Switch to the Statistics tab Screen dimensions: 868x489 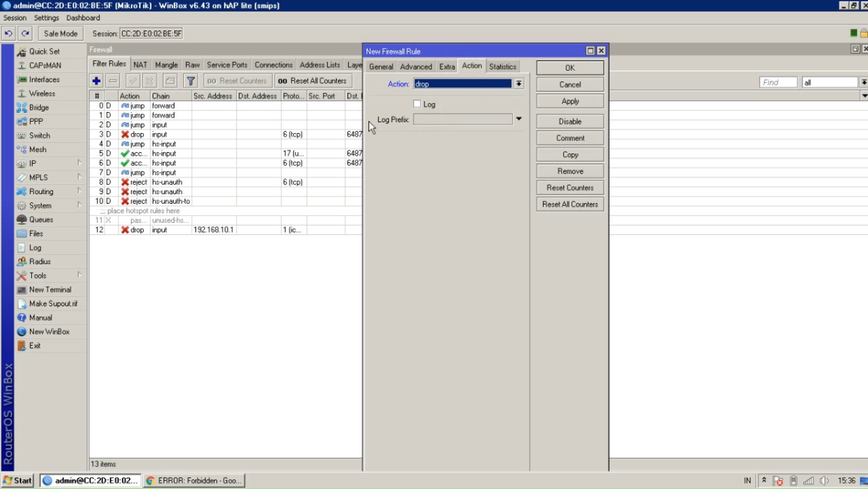pyautogui.click(x=503, y=67)
